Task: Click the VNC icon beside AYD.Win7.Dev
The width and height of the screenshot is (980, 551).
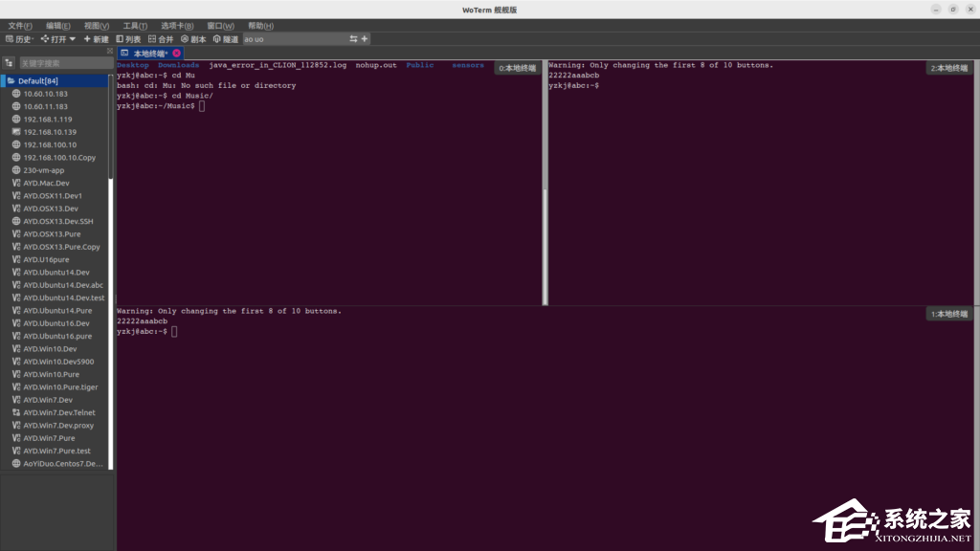Action: [16, 400]
